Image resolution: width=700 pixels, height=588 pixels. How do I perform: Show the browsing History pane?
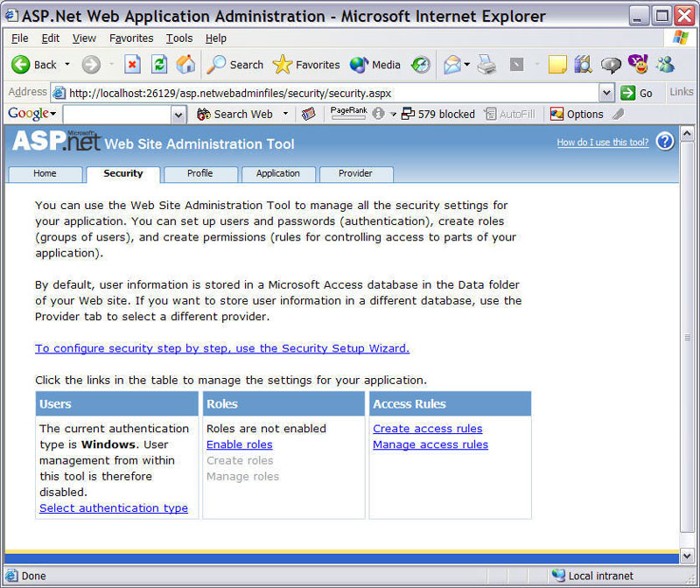pyautogui.click(x=421, y=65)
